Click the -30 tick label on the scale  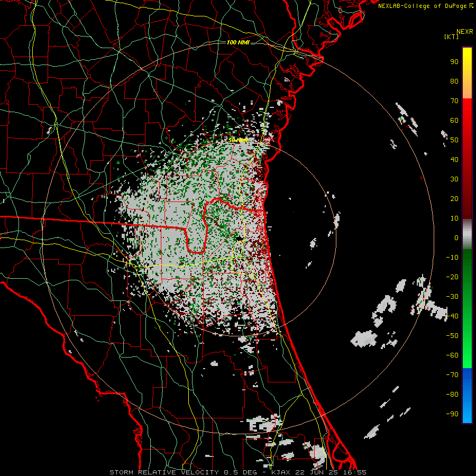[452, 297]
